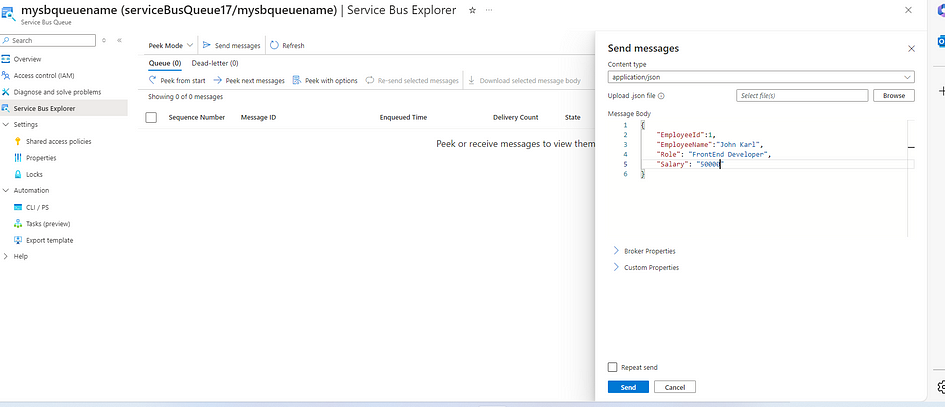The width and height of the screenshot is (945, 407).
Task: Enable the Repeat send checkbox
Action: coord(612,367)
